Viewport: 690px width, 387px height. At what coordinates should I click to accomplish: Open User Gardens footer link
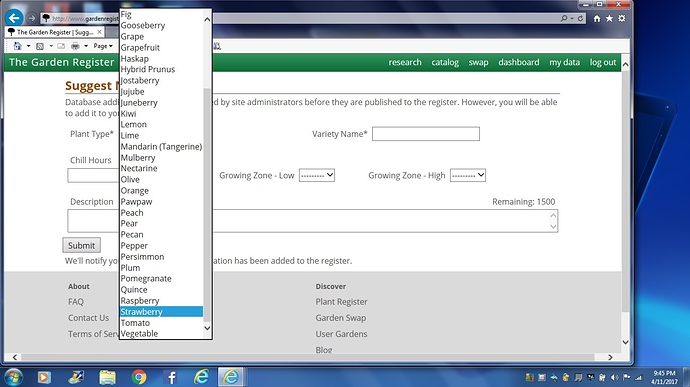click(x=341, y=334)
